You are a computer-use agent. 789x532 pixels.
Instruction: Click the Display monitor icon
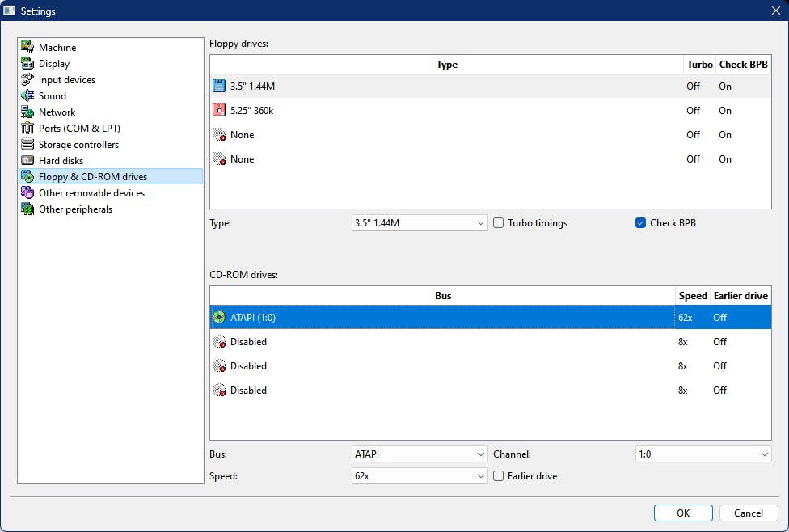pyautogui.click(x=27, y=64)
